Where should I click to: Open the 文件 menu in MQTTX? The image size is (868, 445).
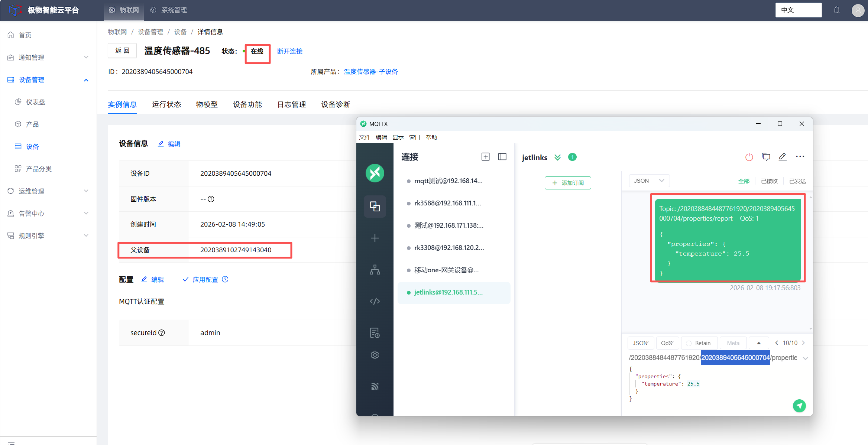pos(365,137)
